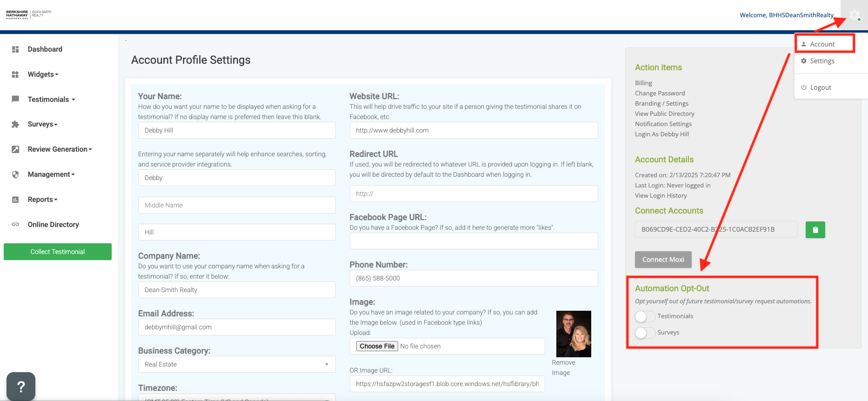Expand the Testimonials sidebar menu

click(x=51, y=100)
